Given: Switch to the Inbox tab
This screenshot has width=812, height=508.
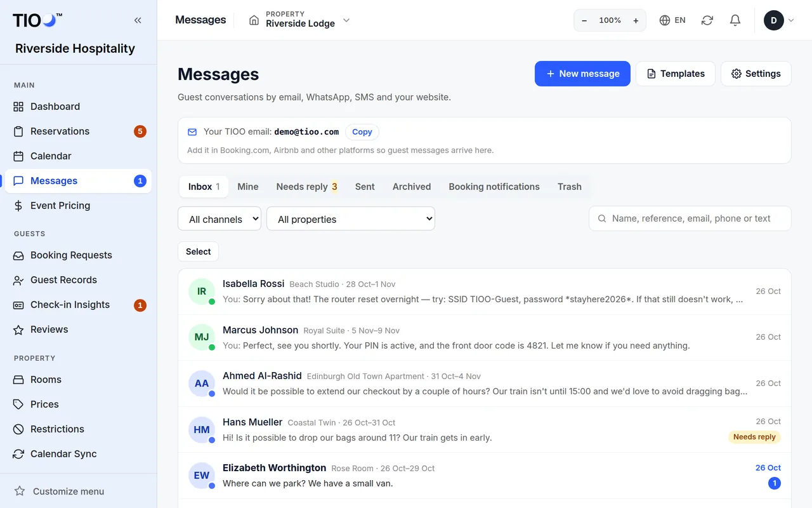Looking at the screenshot, I should tap(204, 187).
